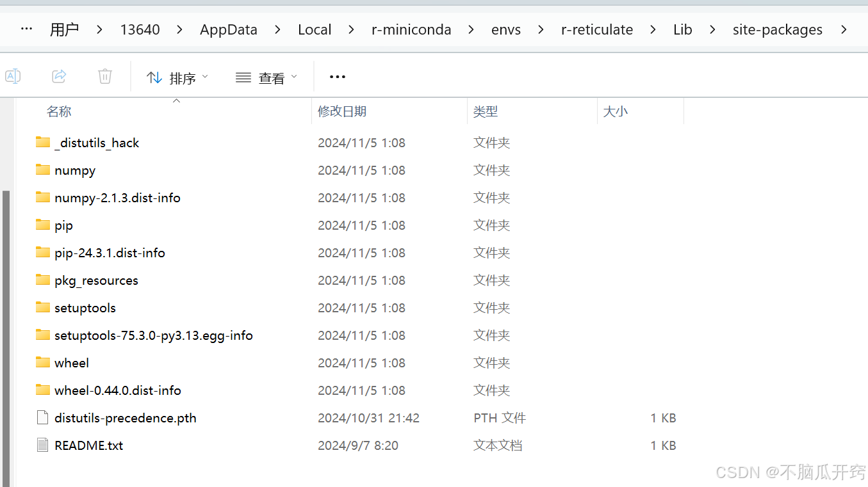Select pip-24.3.1.dist-info folder name
Viewport: 868px width, 487px height.
click(x=110, y=253)
